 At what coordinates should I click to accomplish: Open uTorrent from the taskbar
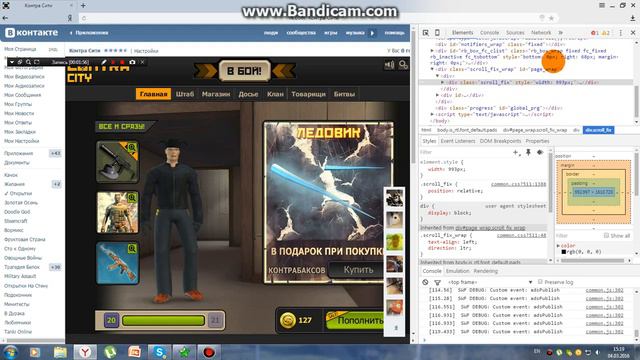pyautogui.click(x=110, y=352)
